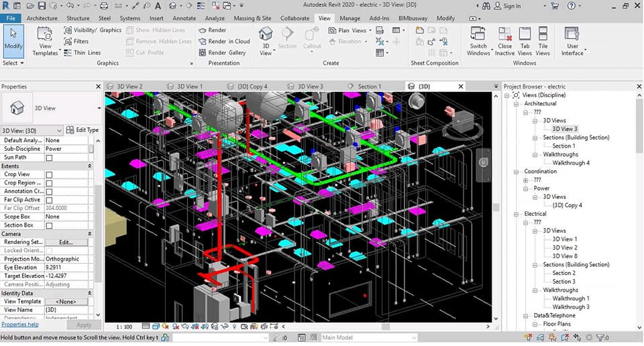Switch to the Section 1 document tab
644x346 pixels.
click(x=369, y=86)
